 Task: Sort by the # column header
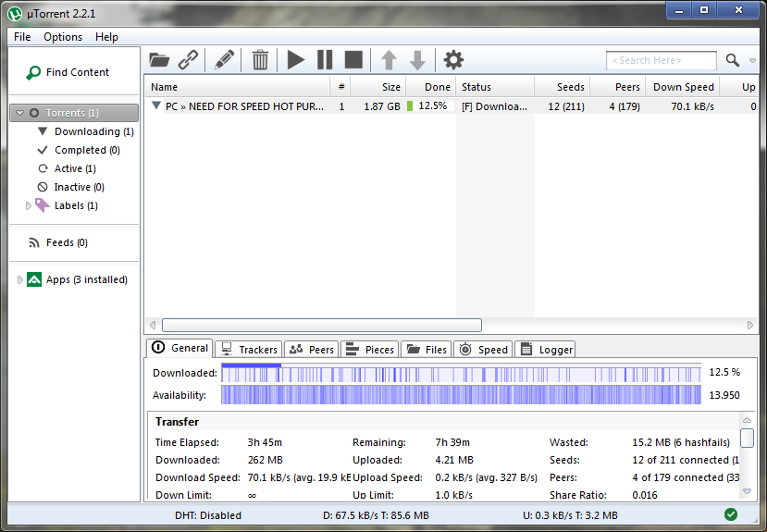tap(341, 87)
